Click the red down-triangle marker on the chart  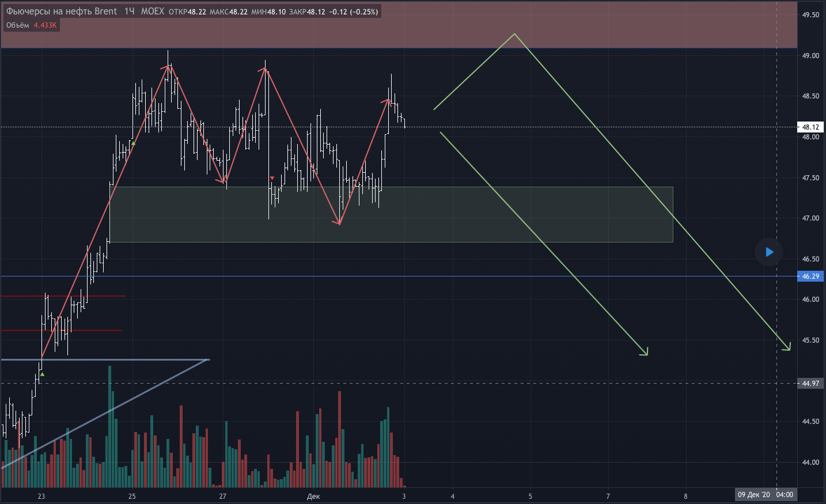point(272,179)
